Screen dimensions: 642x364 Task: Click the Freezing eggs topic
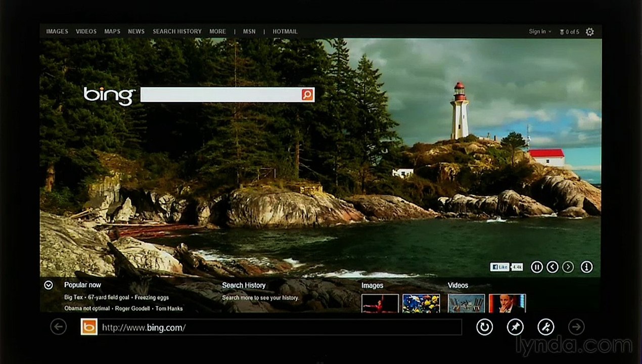tap(152, 298)
